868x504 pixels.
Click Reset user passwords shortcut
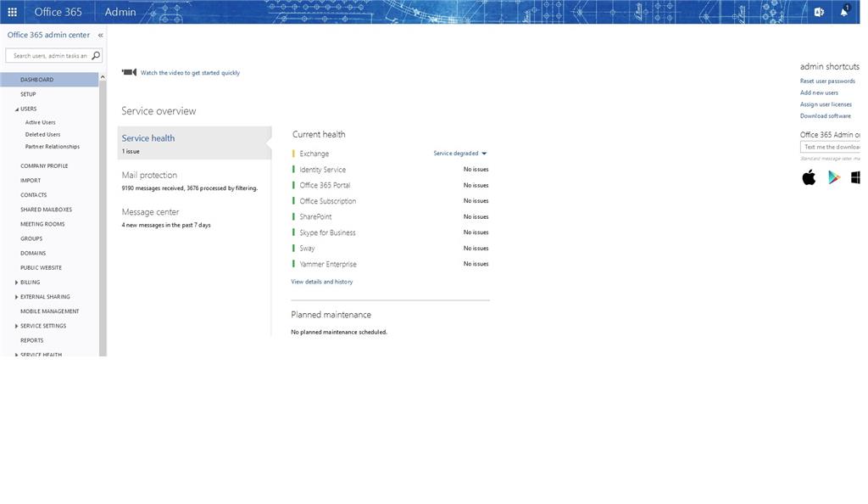[x=827, y=81]
